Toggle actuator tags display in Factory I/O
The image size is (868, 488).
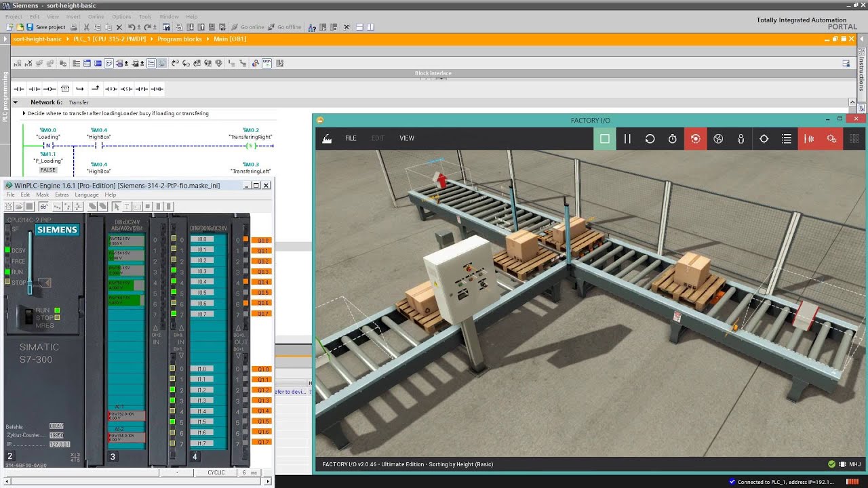pyautogui.click(x=831, y=138)
